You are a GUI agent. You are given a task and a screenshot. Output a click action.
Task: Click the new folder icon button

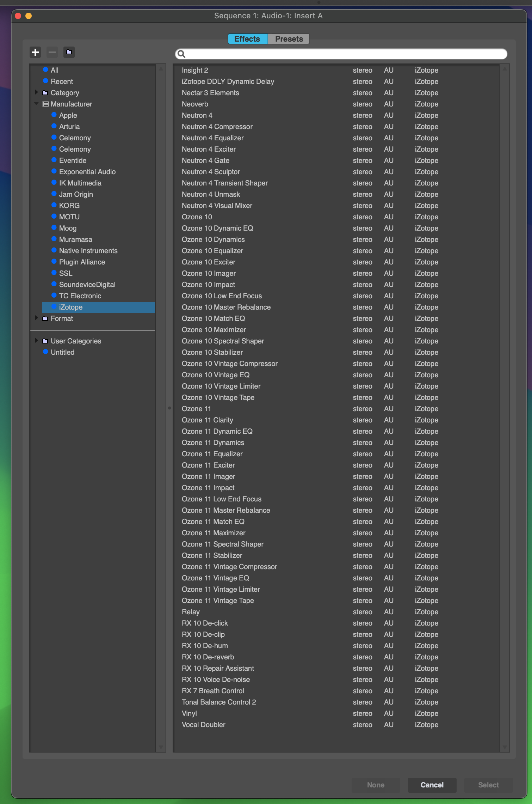pyautogui.click(x=69, y=52)
